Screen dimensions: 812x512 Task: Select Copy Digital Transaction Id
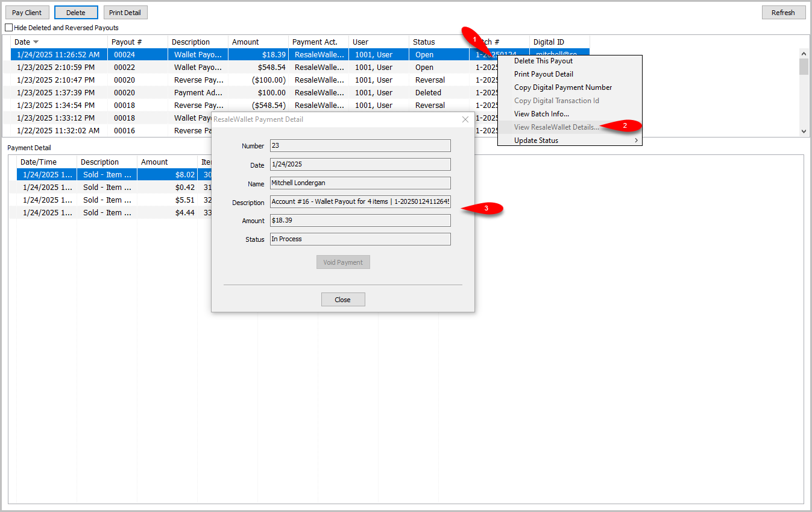[570, 101]
